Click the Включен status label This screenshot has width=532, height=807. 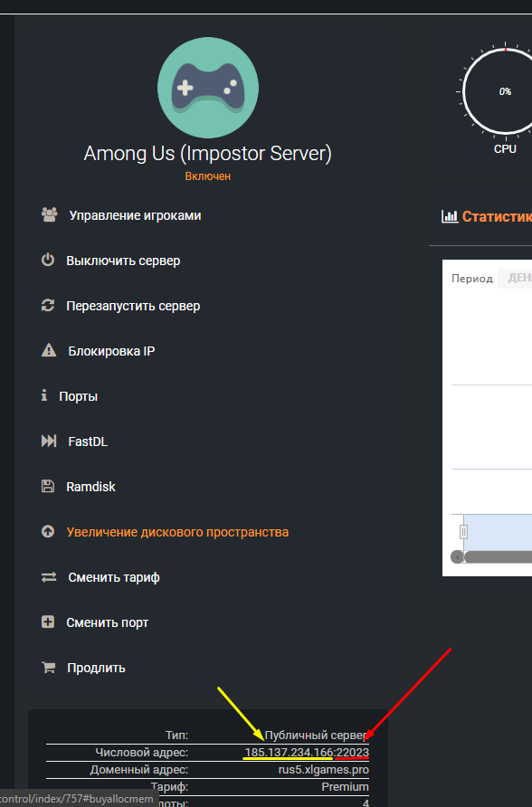pos(208,176)
